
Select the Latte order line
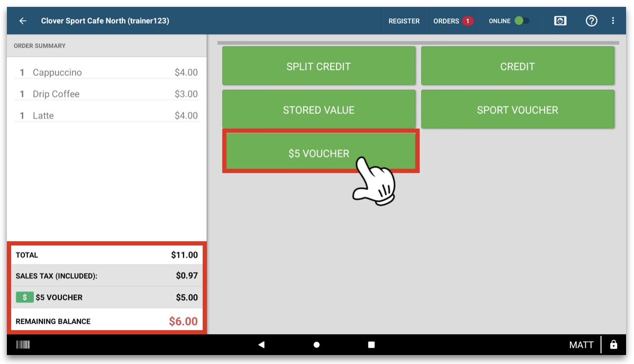(107, 116)
